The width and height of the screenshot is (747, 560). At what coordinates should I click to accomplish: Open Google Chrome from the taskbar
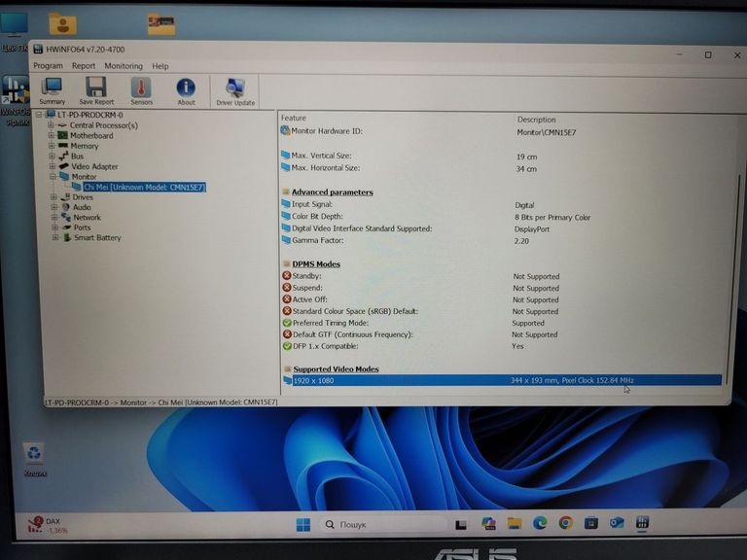coord(565,523)
